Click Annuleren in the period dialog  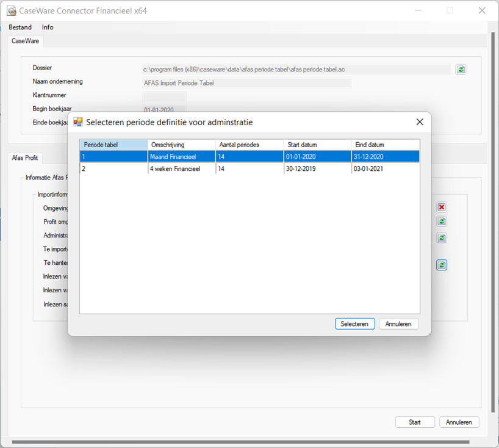(398, 324)
